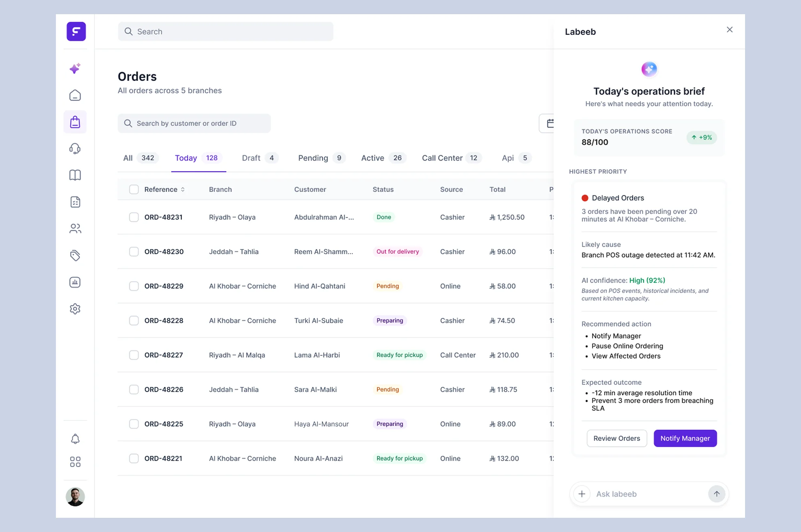Open the AI sparkle assistant icon in sidebar
This screenshot has width=801, height=532.
pos(75,69)
